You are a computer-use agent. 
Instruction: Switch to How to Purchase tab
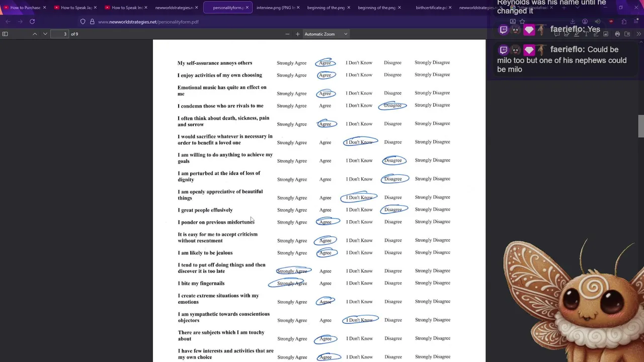25,8
